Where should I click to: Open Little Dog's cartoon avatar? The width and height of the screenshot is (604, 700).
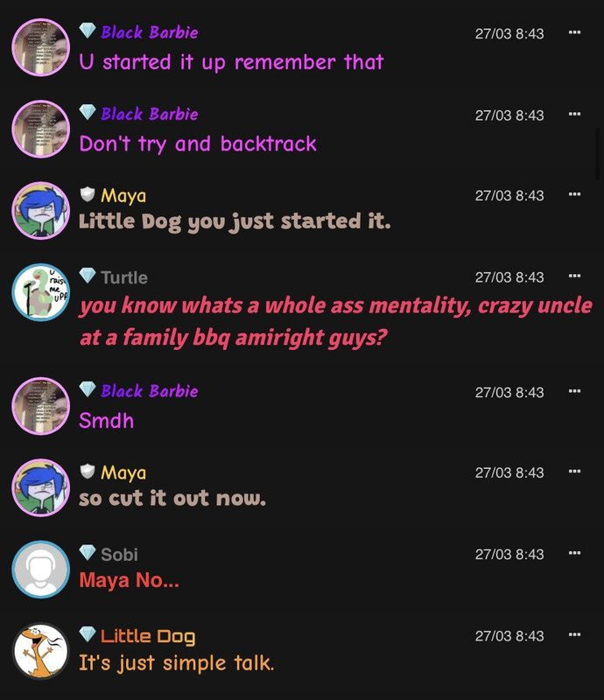[x=40, y=651]
